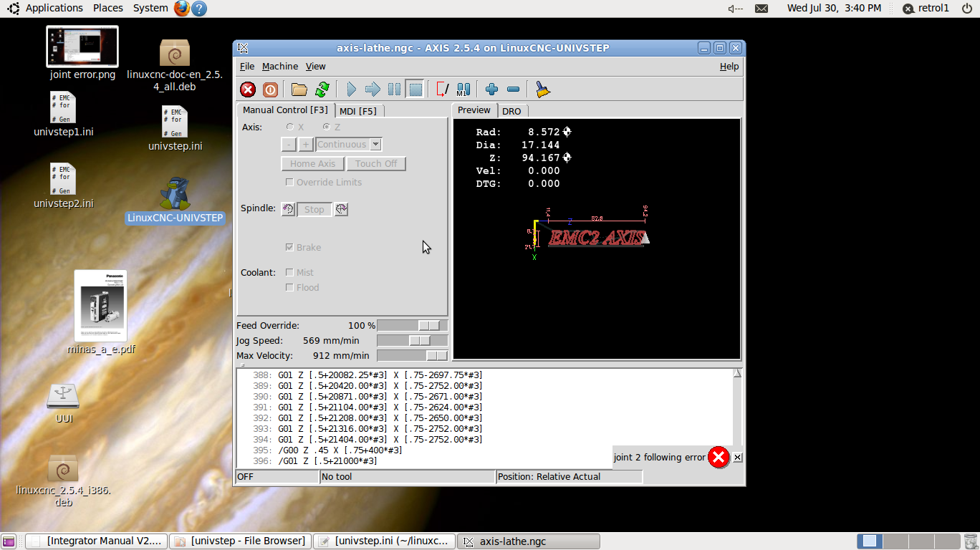Select the Manual Control [F3] tab
980x550 pixels.
[285, 110]
